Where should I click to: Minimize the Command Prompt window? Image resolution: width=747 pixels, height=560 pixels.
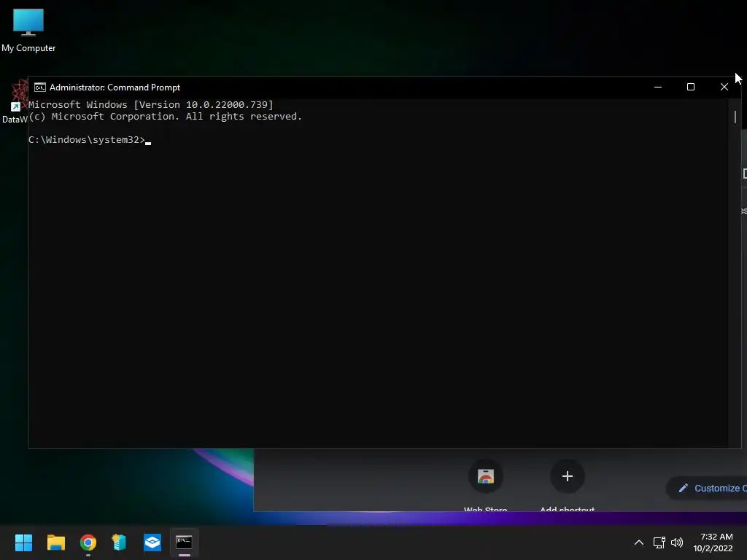(658, 87)
